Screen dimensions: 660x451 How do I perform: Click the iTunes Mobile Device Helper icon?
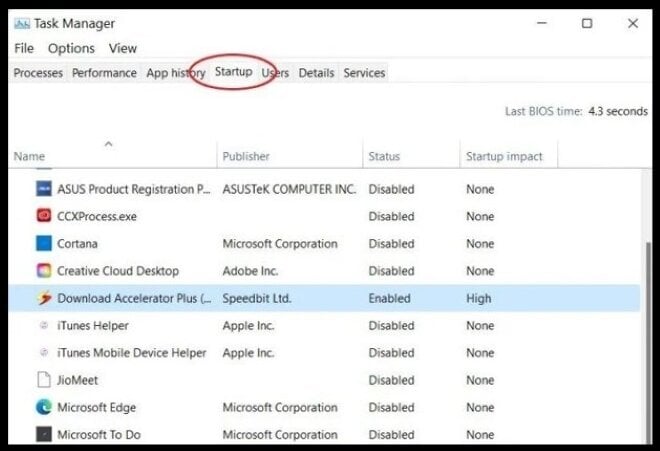pos(44,352)
